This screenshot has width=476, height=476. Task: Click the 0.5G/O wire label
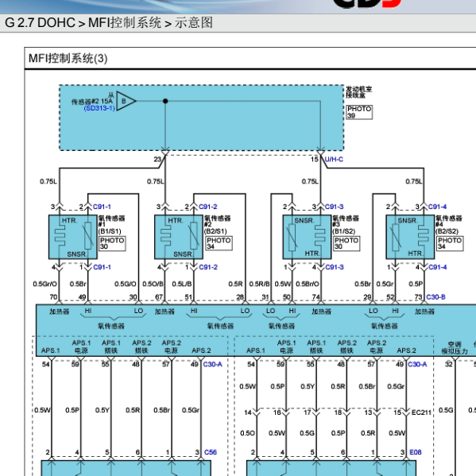coord(126,284)
